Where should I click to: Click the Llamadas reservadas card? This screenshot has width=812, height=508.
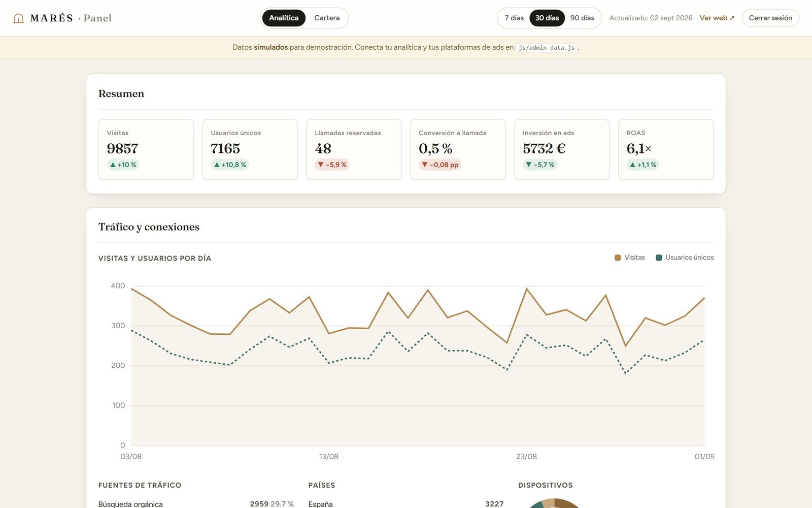(354, 149)
